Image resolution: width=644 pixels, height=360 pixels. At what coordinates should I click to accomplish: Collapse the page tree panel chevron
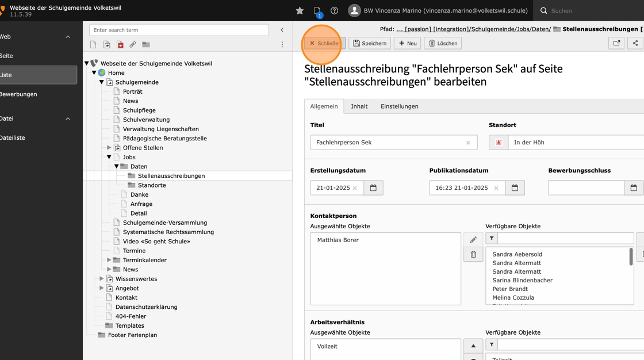click(282, 30)
